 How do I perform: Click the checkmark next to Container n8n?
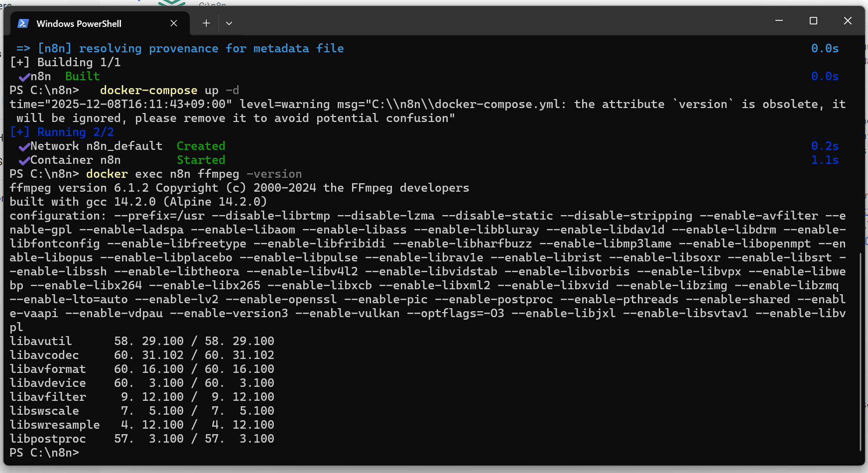(24, 160)
